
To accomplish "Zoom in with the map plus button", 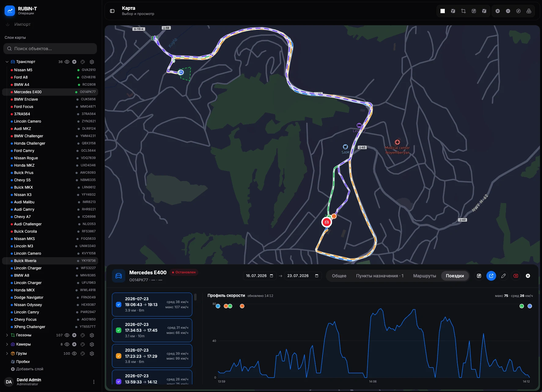I will (498, 11).
